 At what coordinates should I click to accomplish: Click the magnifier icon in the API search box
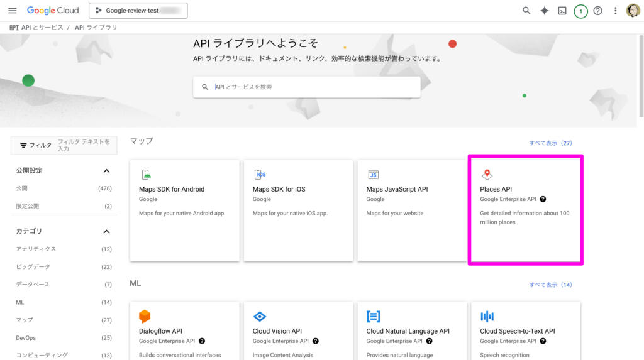point(205,87)
